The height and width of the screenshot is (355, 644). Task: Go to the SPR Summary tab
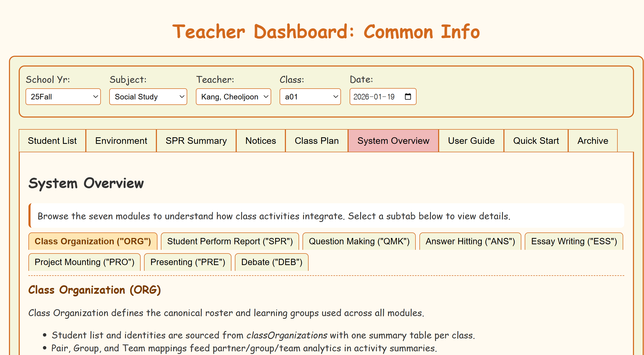tap(196, 141)
